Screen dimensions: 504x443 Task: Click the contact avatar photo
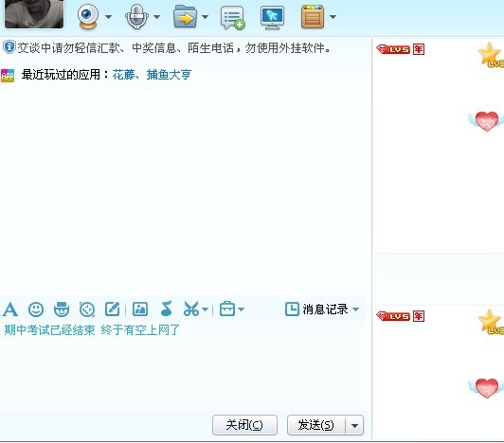point(34,14)
